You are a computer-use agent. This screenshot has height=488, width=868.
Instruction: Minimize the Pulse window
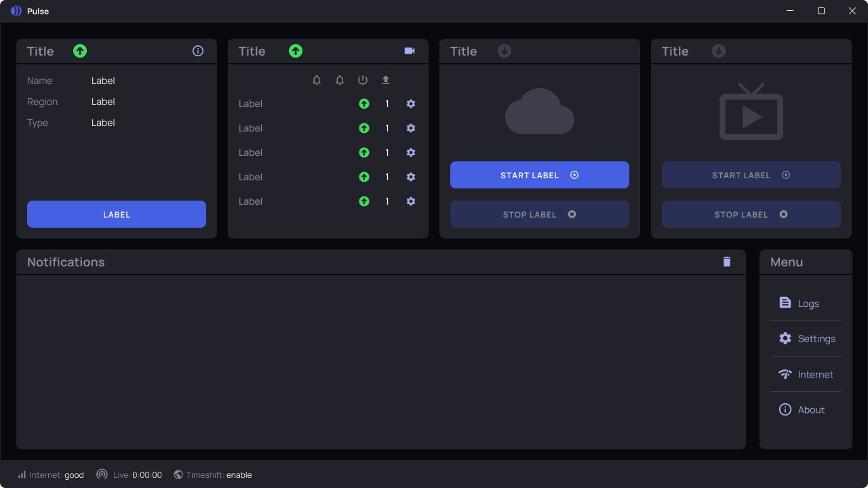pyautogui.click(x=790, y=11)
